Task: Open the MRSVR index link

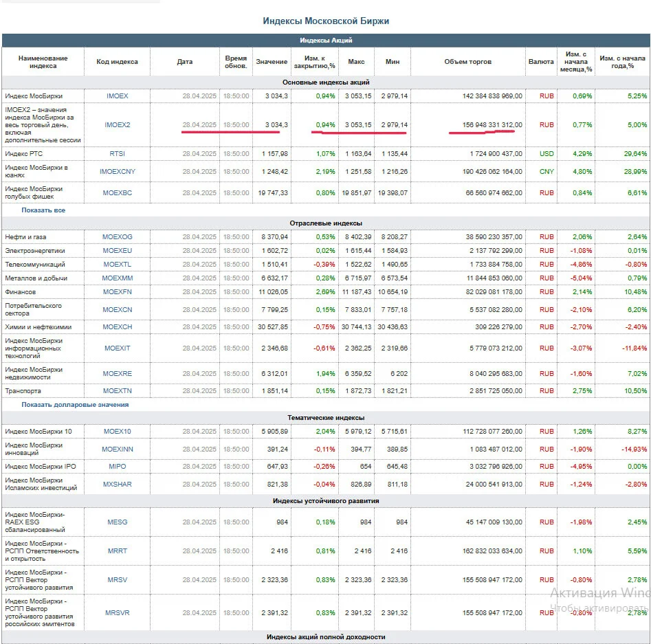Action: [117, 613]
